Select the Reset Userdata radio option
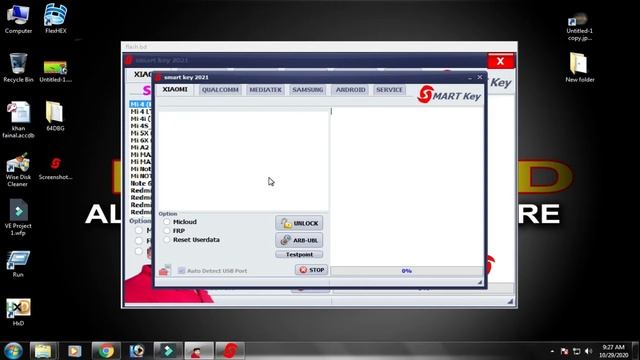 click(x=167, y=240)
